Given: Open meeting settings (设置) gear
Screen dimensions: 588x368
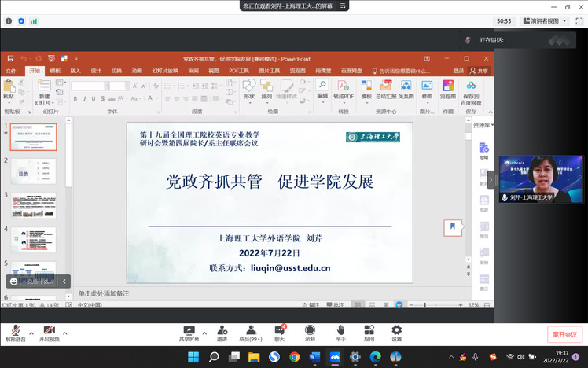Looking at the screenshot, I should click(x=396, y=331).
